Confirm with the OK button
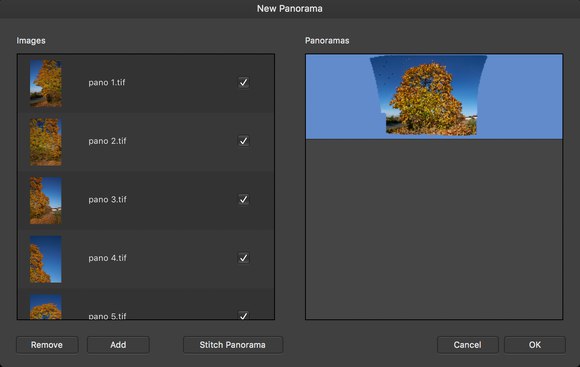Viewport: 580px width, 367px height. click(535, 345)
